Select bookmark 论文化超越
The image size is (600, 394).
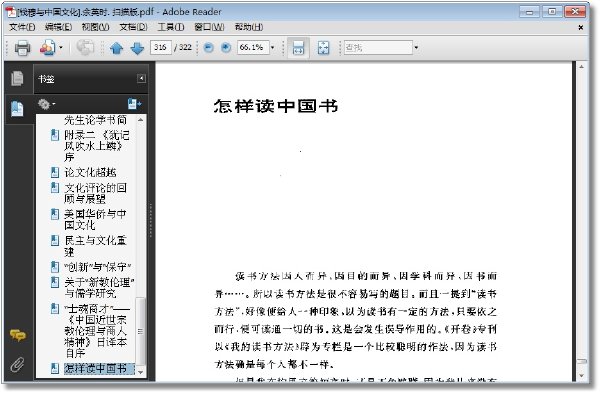pyautogui.click(x=90, y=173)
